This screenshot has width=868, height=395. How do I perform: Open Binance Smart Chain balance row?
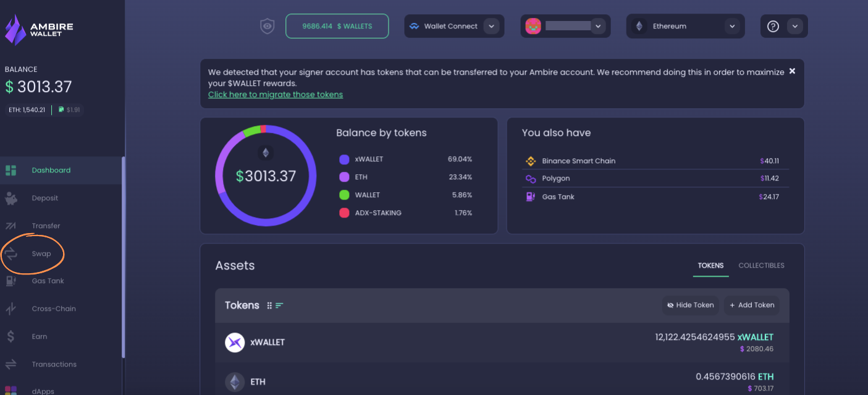point(655,161)
